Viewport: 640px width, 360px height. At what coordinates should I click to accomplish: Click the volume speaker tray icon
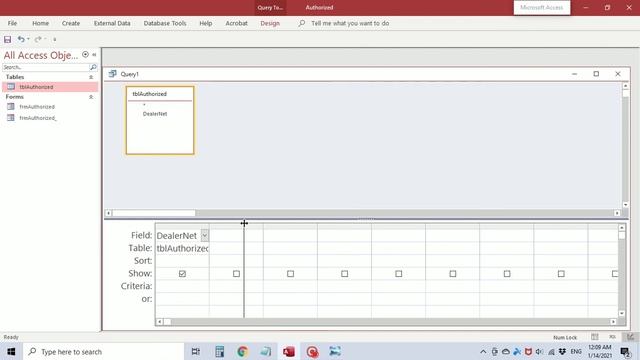[539, 351]
